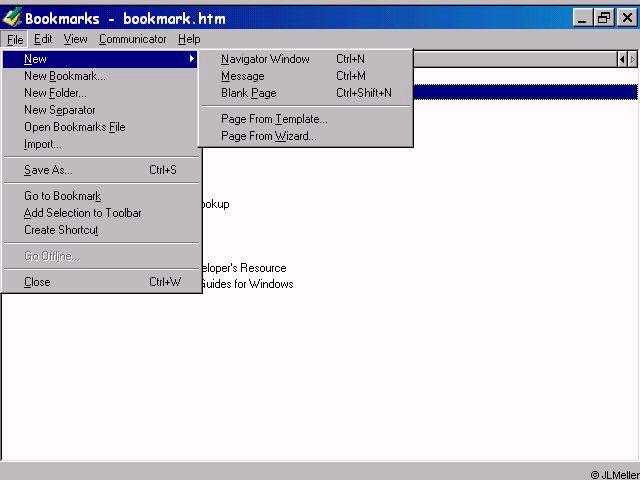Select Go to Bookmark entry

tap(100, 196)
